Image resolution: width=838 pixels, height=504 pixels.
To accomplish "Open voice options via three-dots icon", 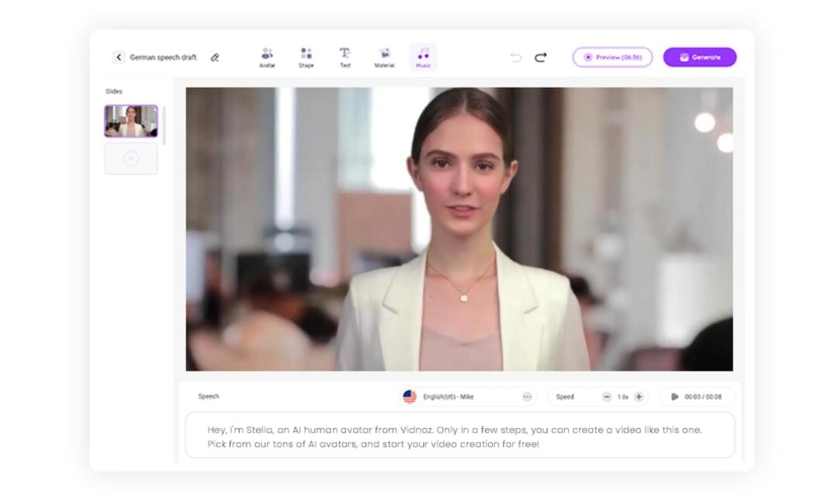I will (527, 397).
